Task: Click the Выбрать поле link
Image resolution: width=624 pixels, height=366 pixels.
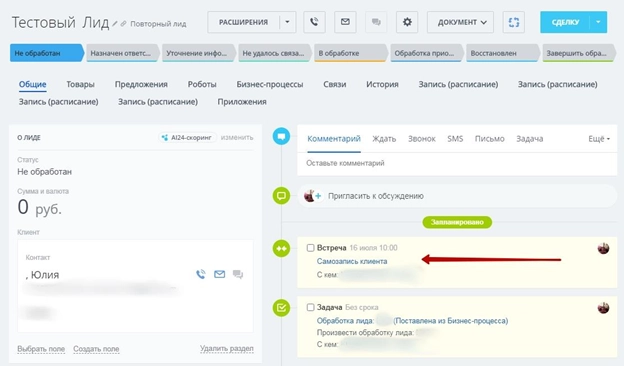Action: 41,349
